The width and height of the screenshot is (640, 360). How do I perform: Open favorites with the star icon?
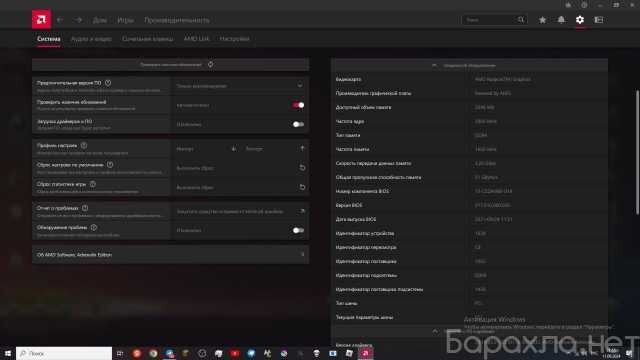pyautogui.click(x=542, y=20)
